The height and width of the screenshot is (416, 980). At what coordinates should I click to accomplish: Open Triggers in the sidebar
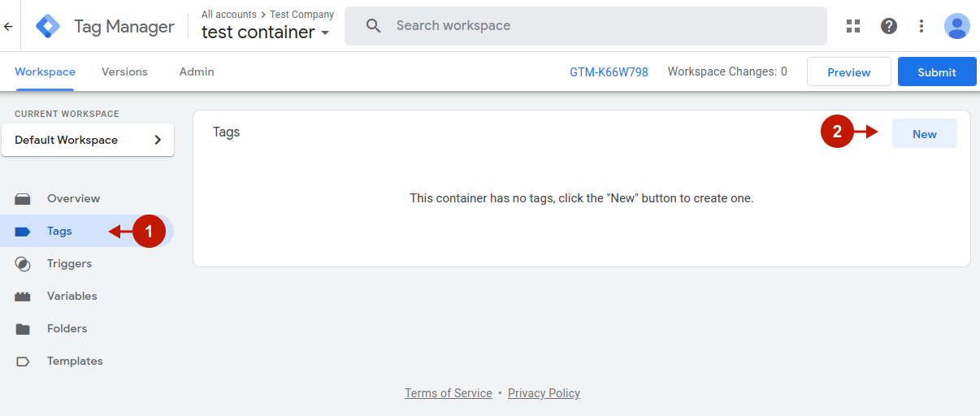click(x=87, y=263)
